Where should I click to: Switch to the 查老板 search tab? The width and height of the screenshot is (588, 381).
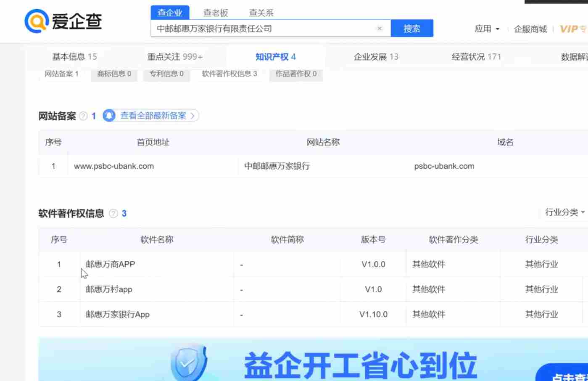click(x=215, y=13)
